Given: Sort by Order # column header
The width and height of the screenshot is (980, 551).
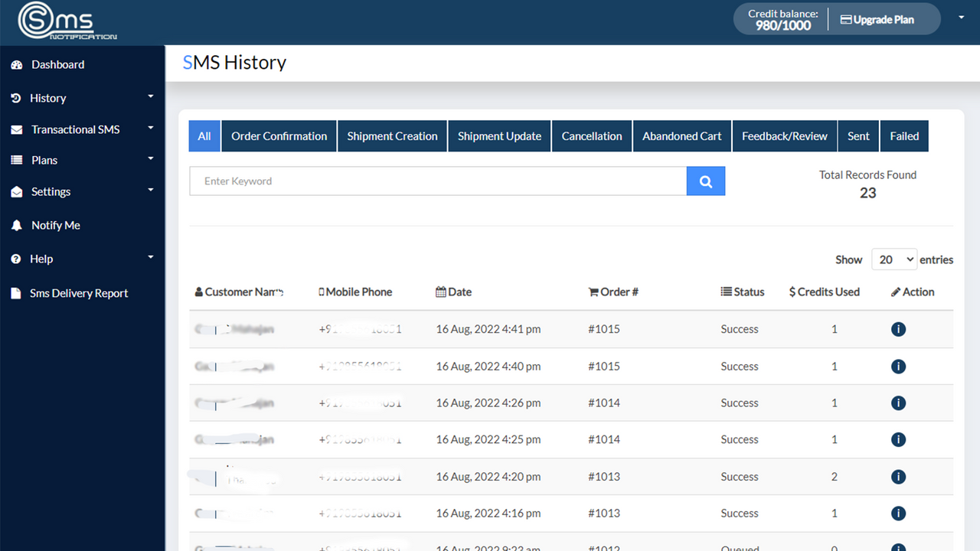Looking at the screenshot, I should pos(613,292).
